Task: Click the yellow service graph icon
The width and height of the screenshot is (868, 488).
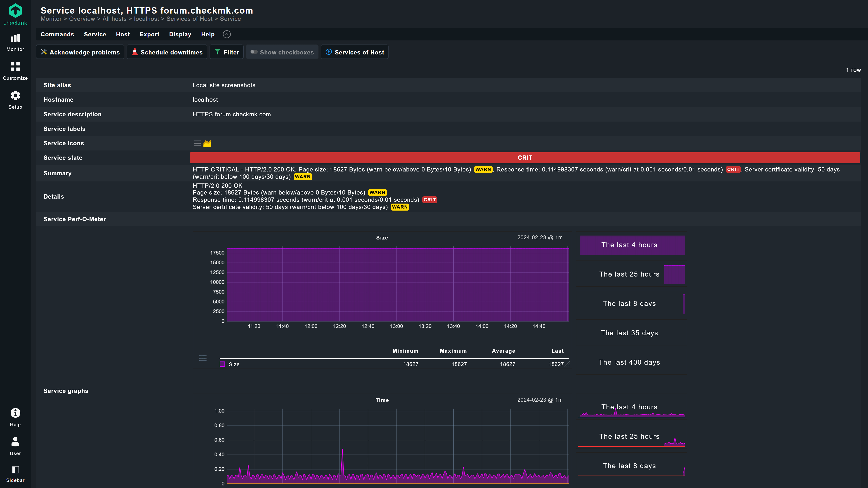Action: point(207,143)
